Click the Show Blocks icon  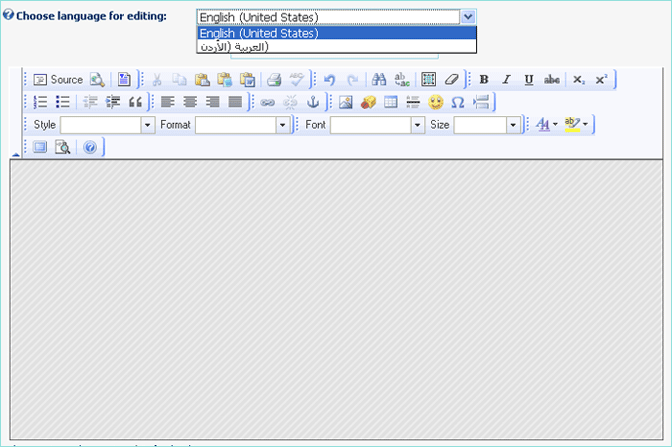point(63,147)
